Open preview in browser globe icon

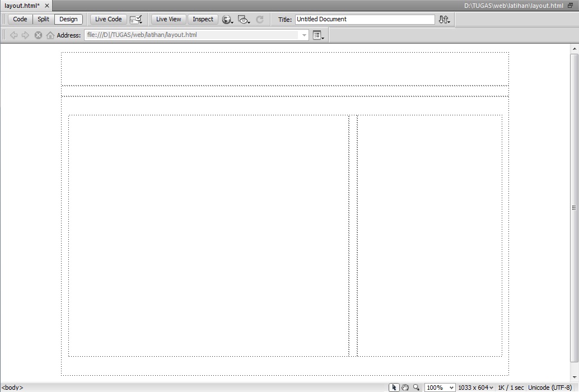[227, 19]
